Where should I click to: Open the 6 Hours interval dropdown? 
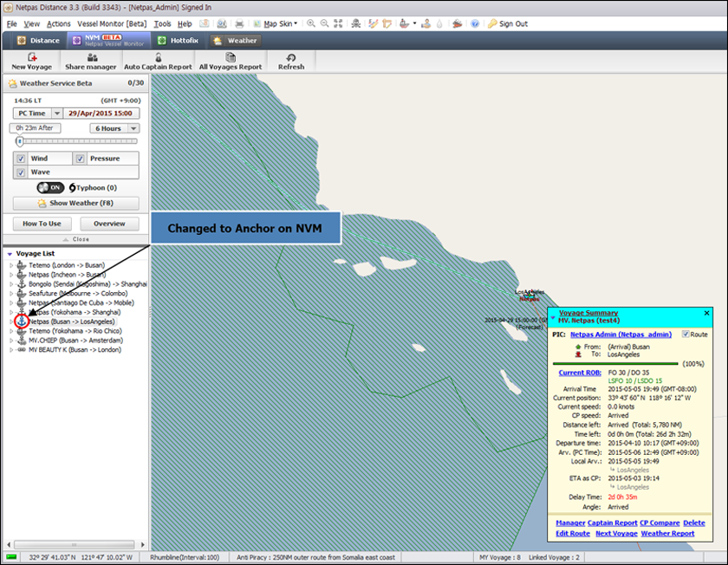[133, 128]
